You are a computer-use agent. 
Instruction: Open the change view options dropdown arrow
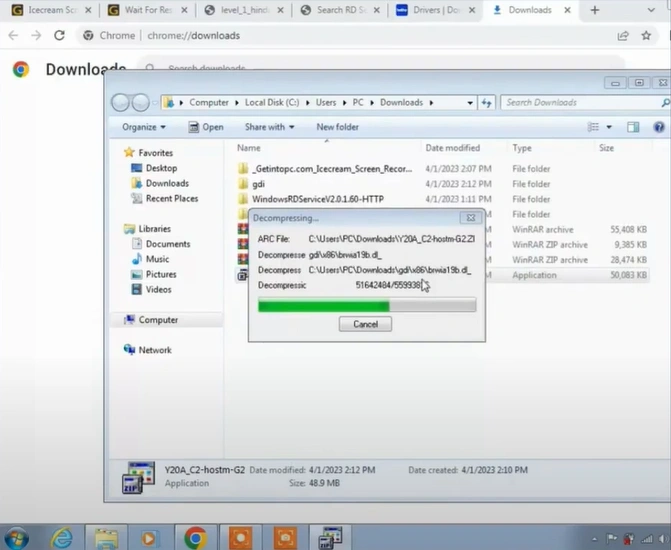pos(608,127)
